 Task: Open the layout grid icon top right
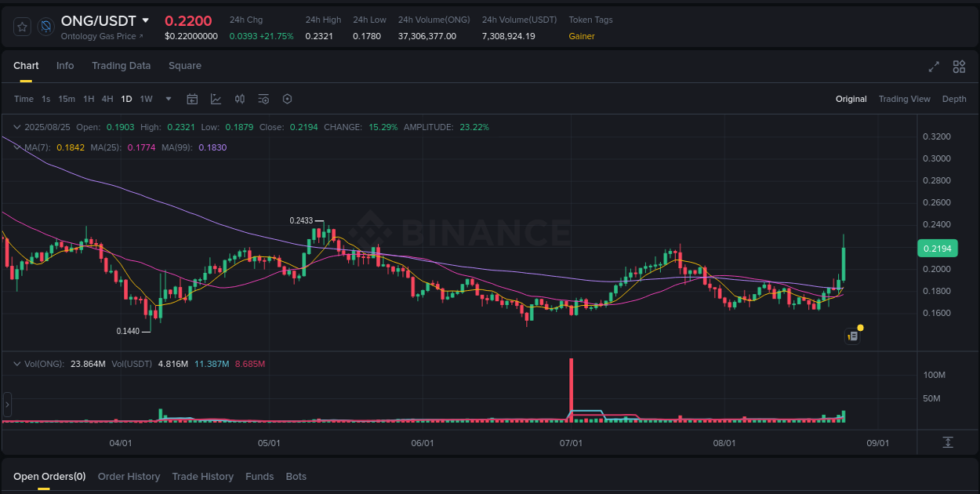point(958,67)
